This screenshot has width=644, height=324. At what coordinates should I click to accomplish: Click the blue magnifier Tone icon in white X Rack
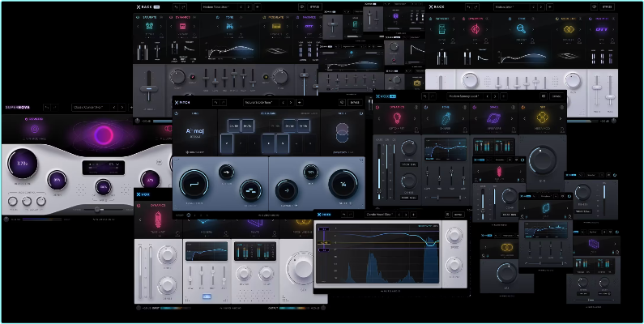click(521, 29)
